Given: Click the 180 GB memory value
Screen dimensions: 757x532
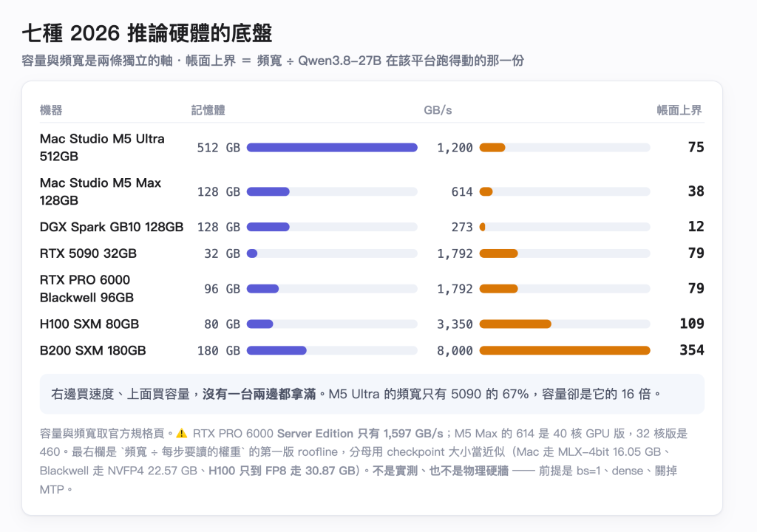Looking at the screenshot, I should pyautogui.click(x=219, y=350).
